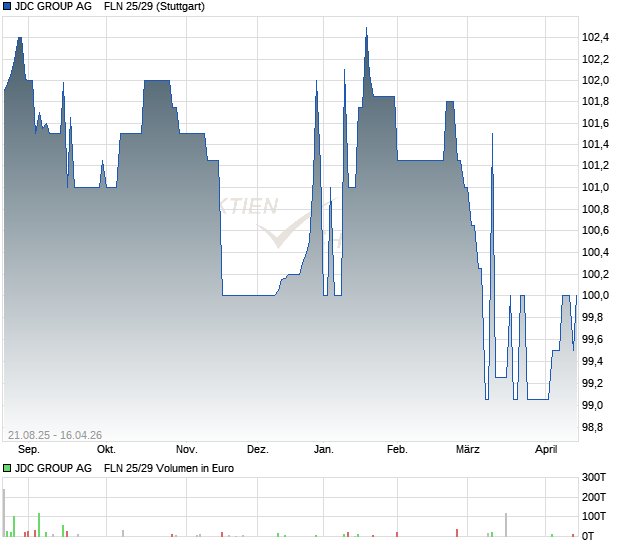The width and height of the screenshot is (620, 546).
Task: Click the 102,2 price axis label
Action: tap(595, 59)
